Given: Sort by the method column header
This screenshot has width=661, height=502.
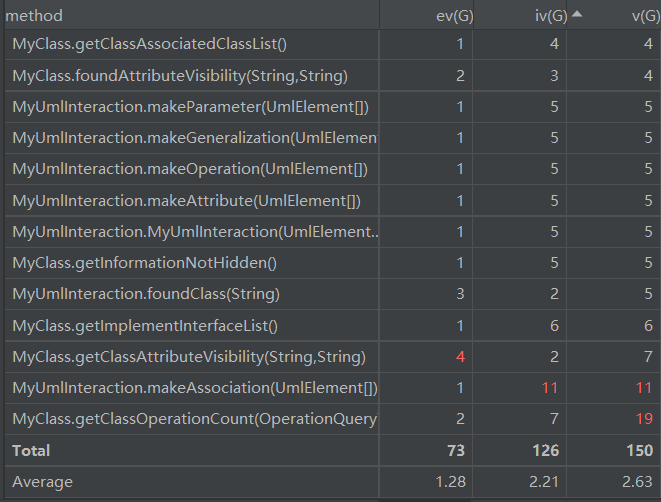Looking at the screenshot, I should tap(34, 15).
